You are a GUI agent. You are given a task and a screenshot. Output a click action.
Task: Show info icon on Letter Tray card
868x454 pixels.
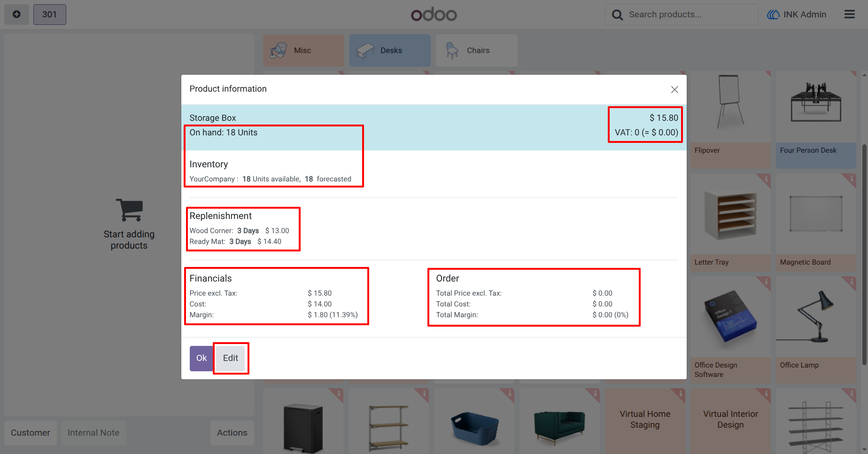(766, 179)
